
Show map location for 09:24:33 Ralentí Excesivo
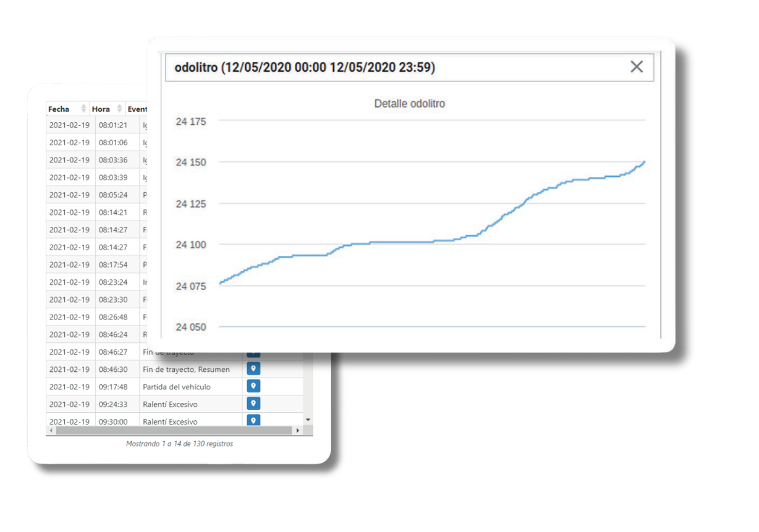tap(253, 403)
